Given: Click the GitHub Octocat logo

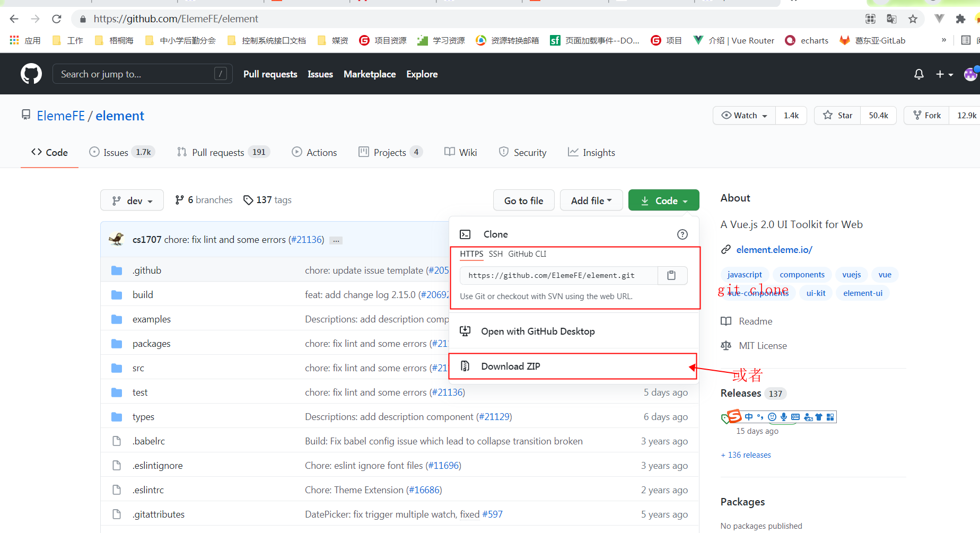Looking at the screenshot, I should click(x=31, y=74).
